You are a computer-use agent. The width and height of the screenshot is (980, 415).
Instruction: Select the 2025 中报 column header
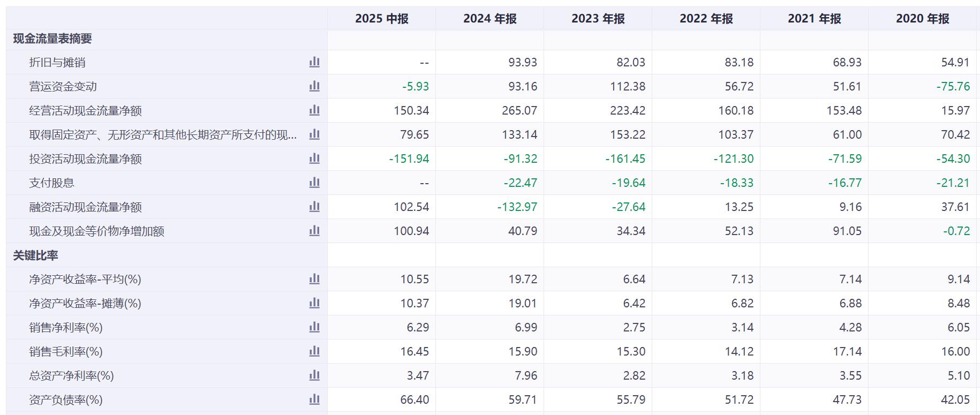(x=381, y=19)
